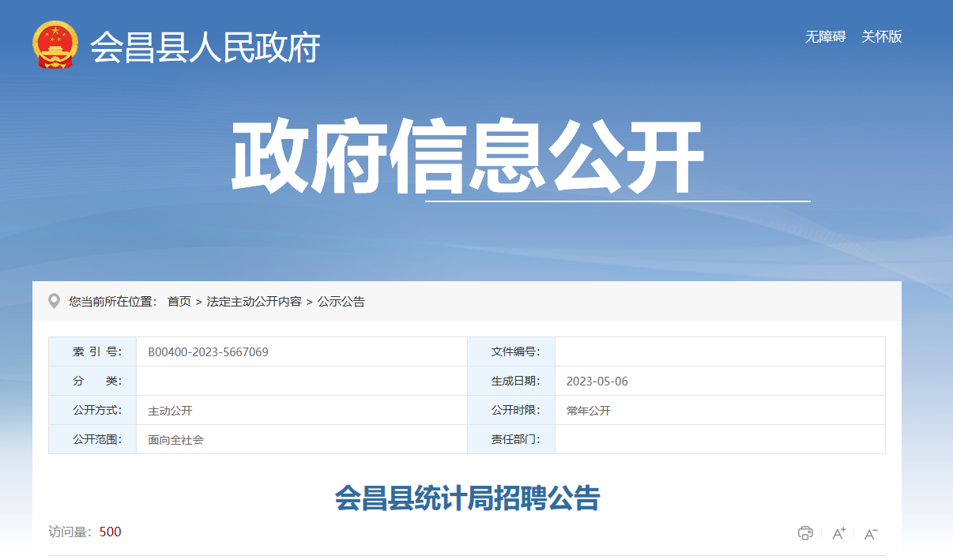The image size is (953, 560).
Task: Select index number B00400-2023-5667069
Action: coord(209,352)
